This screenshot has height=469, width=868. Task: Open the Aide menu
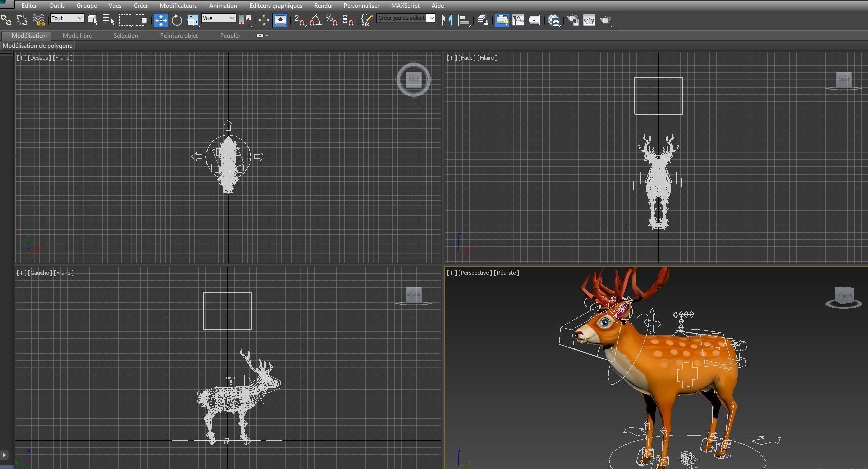pyautogui.click(x=438, y=6)
